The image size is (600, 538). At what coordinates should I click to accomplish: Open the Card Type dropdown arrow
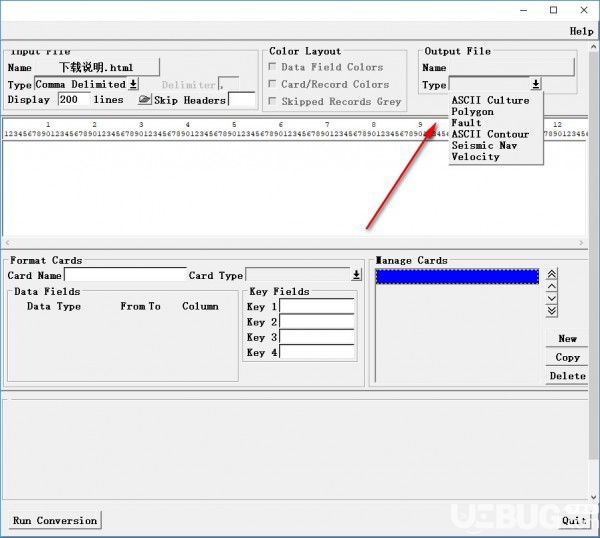coord(356,275)
